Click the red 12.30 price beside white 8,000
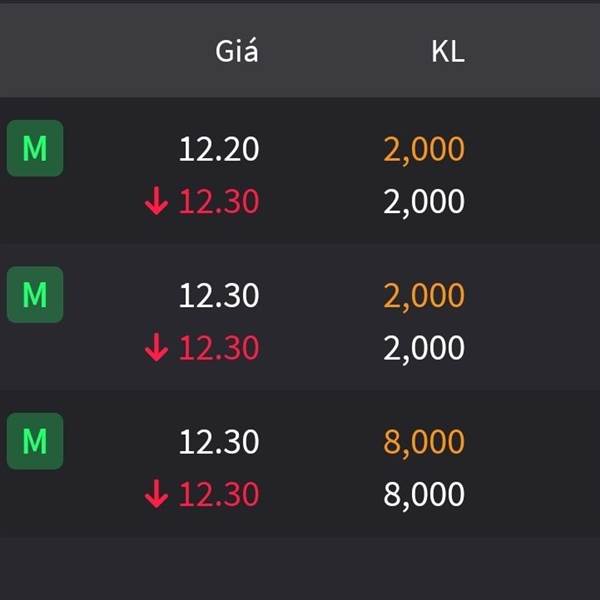 click(x=219, y=495)
